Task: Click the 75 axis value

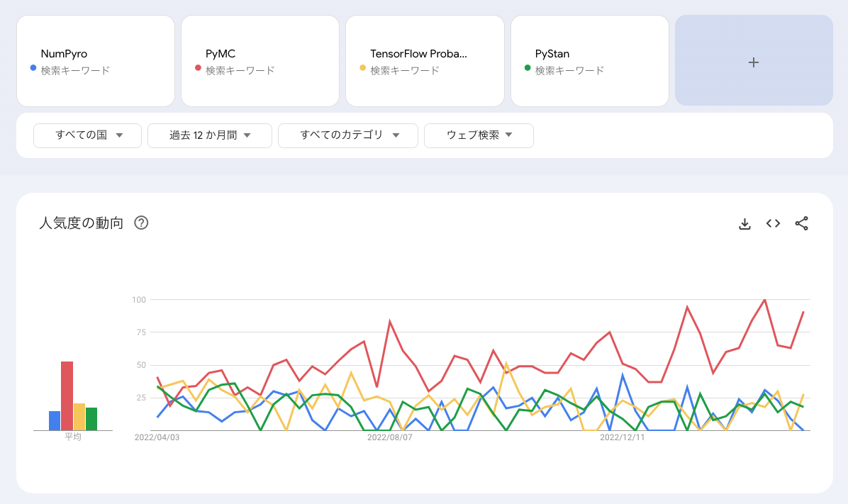Action: (141, 332)
